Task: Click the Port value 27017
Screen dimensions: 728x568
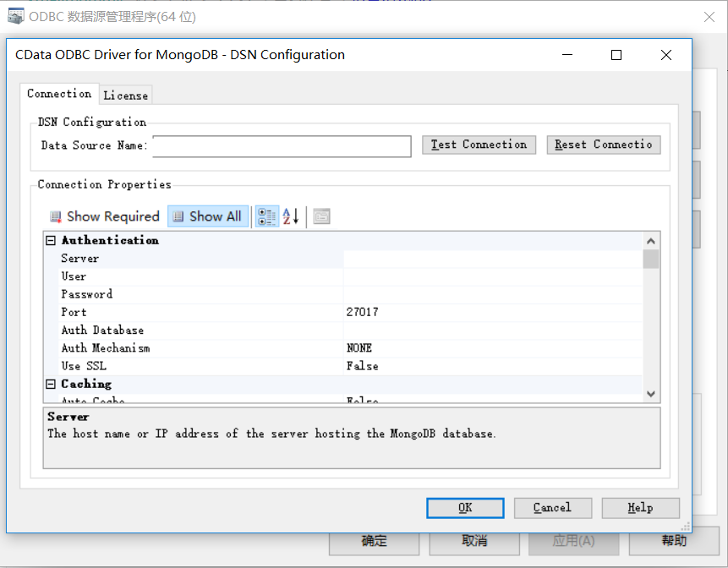Action: [x=362, y=312]
